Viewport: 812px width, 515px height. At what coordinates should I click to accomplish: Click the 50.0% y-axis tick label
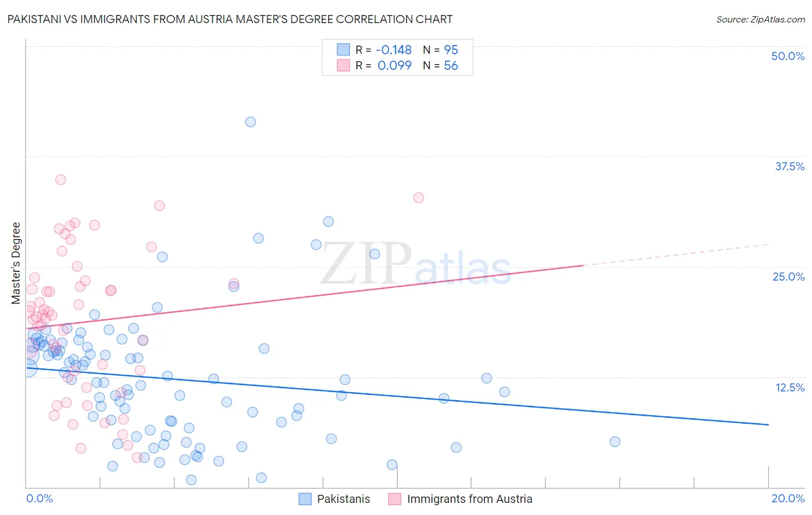point(788,56)
